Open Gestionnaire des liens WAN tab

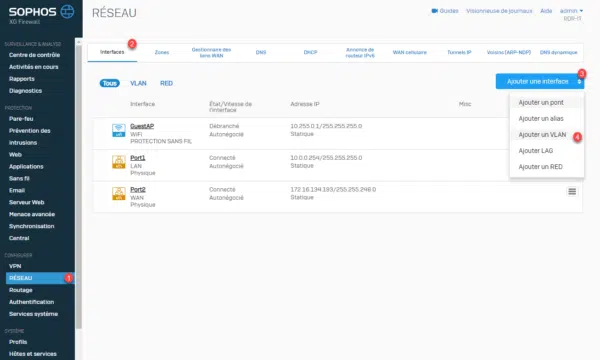211,52
